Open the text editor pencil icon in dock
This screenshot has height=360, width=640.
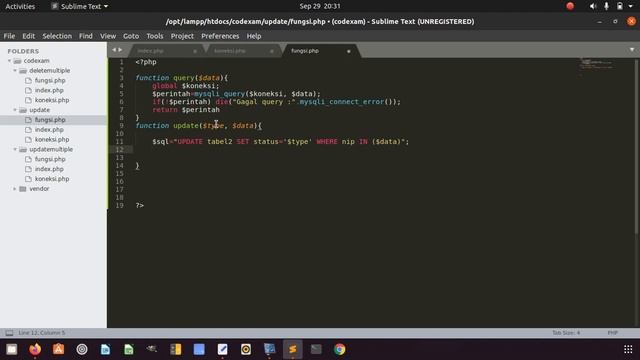coord(222,349)
